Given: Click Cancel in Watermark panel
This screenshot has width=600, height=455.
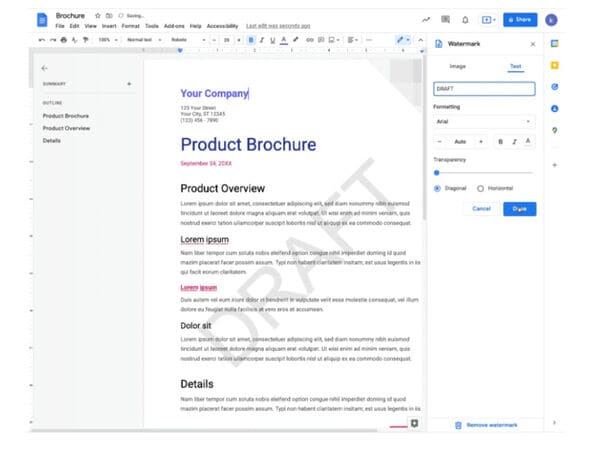Looking at the screenshot, I should tap(481, 209).
